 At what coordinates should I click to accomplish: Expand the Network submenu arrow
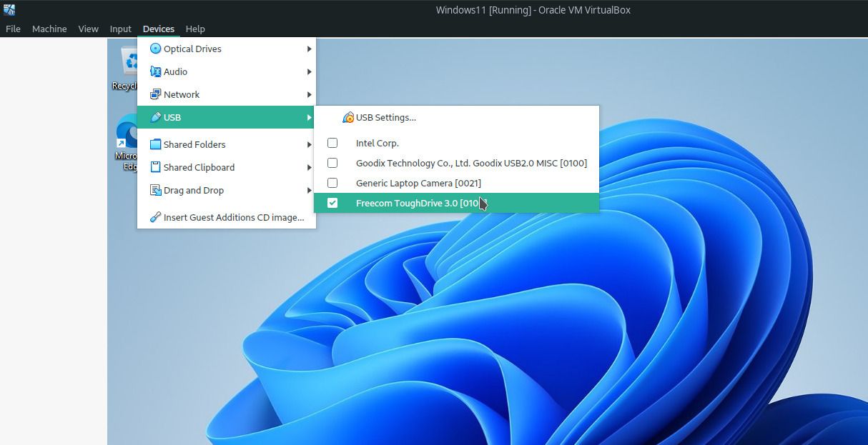pos(309,94)
